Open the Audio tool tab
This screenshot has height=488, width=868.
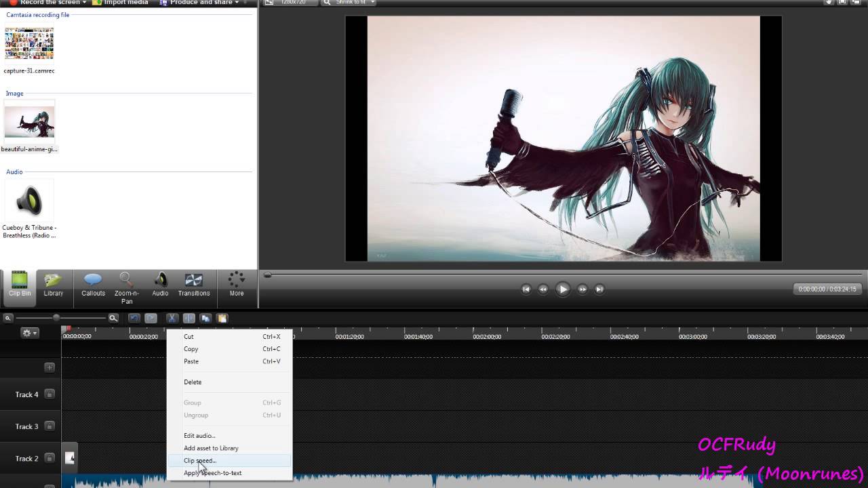click(160, 285)
